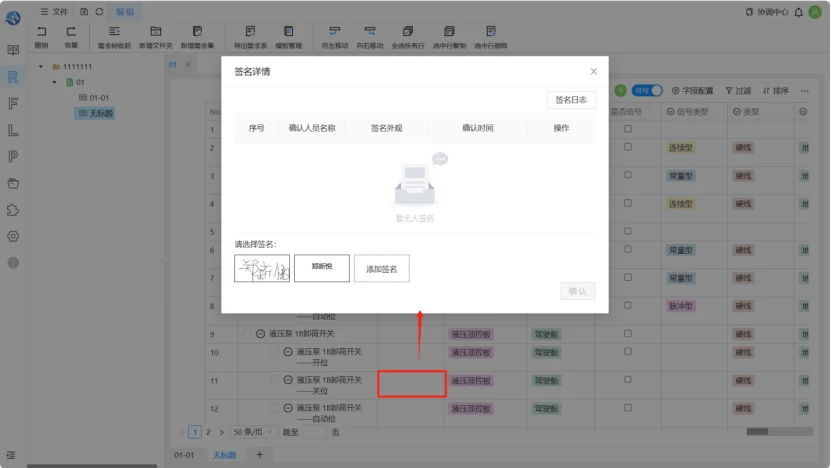Click the 添加签名 button
The image size is (831, 468).
382,268
